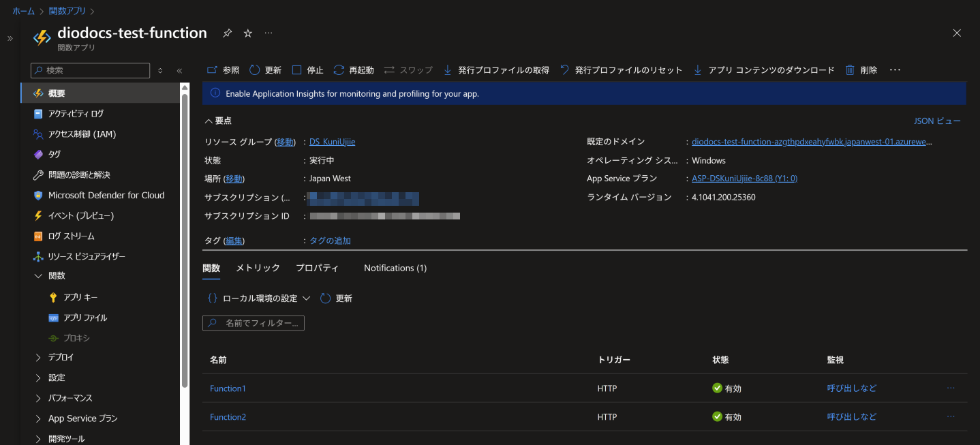The height and width of the screenshot is (445, 980).
Task: Switch to the メトリック tab
Action: pos(258,268)
